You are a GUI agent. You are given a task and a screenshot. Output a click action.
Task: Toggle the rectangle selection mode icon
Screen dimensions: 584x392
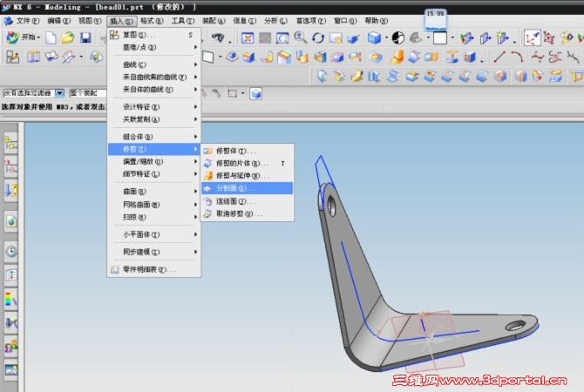pyautogui.click(x=233, y=93)
